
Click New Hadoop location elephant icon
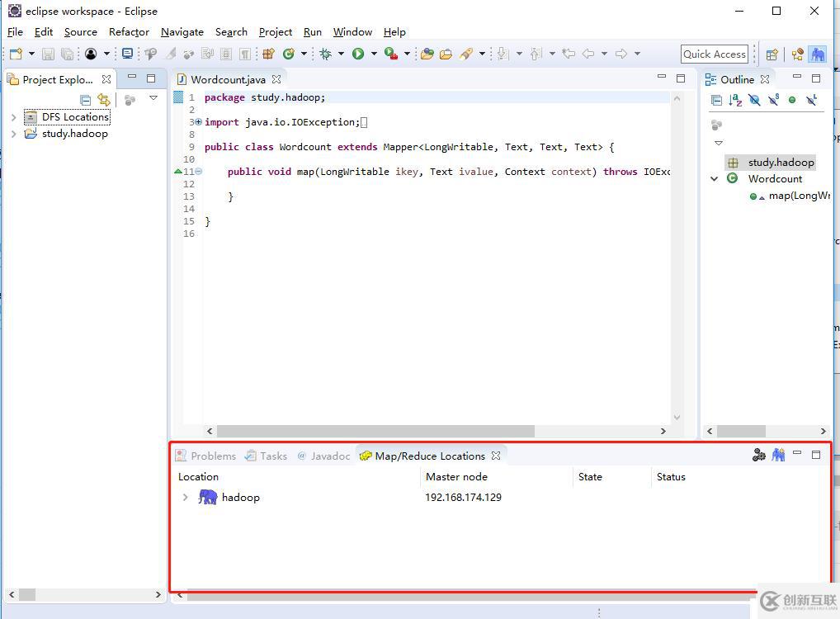(x=778, y=455)
